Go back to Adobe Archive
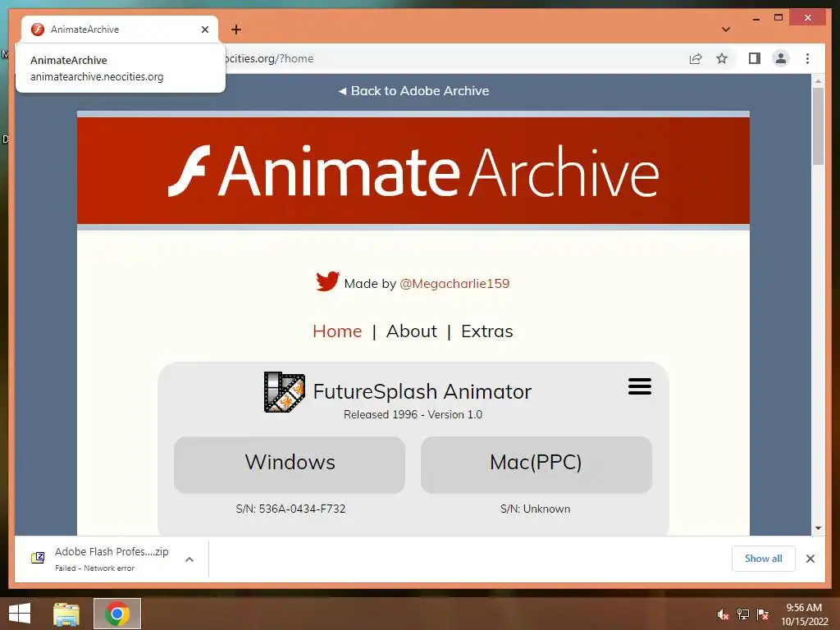 [413, 90]
